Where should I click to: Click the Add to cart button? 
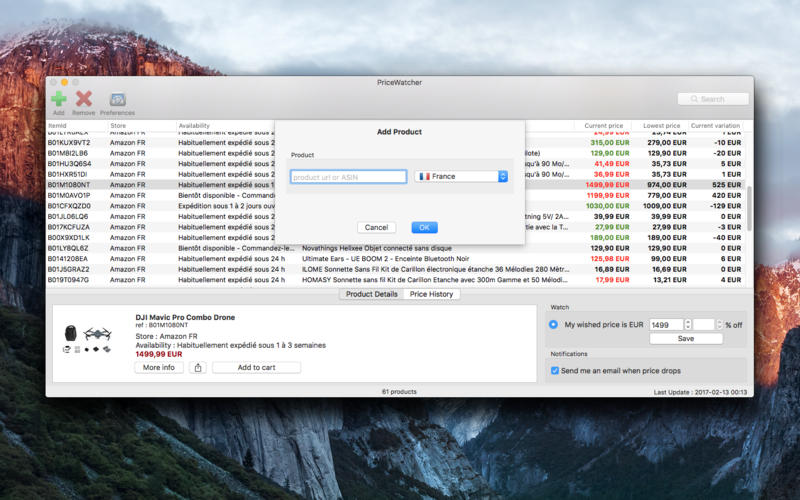pyautogui.click(x=256, y=367)
